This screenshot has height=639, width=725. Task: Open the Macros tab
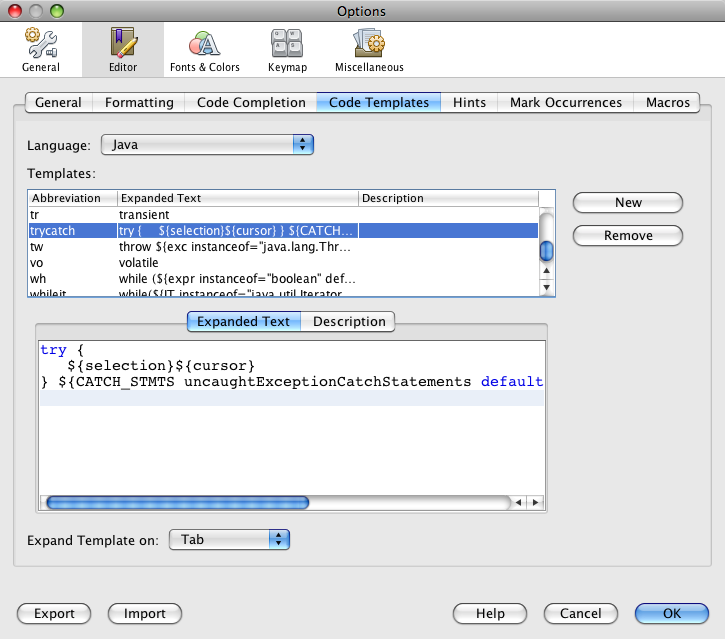point(667,102)
